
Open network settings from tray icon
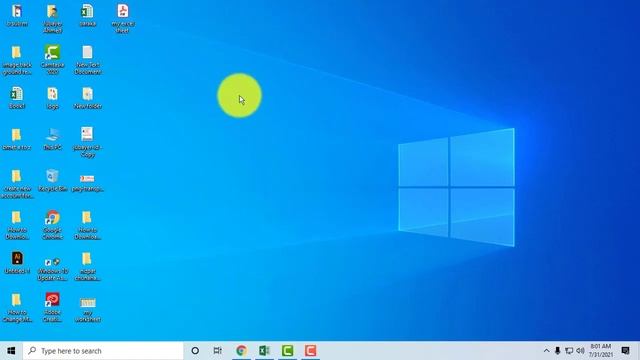pyautogui.click(x=569, y=351)
